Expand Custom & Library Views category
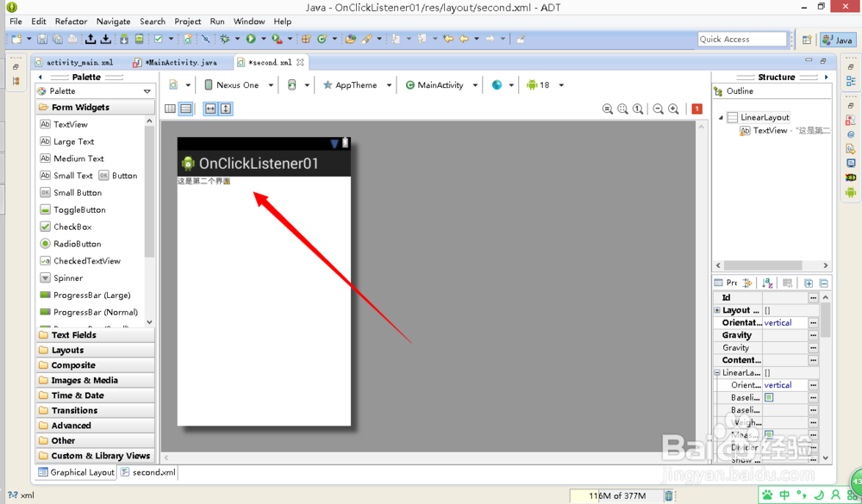 (x=96, y=456)
